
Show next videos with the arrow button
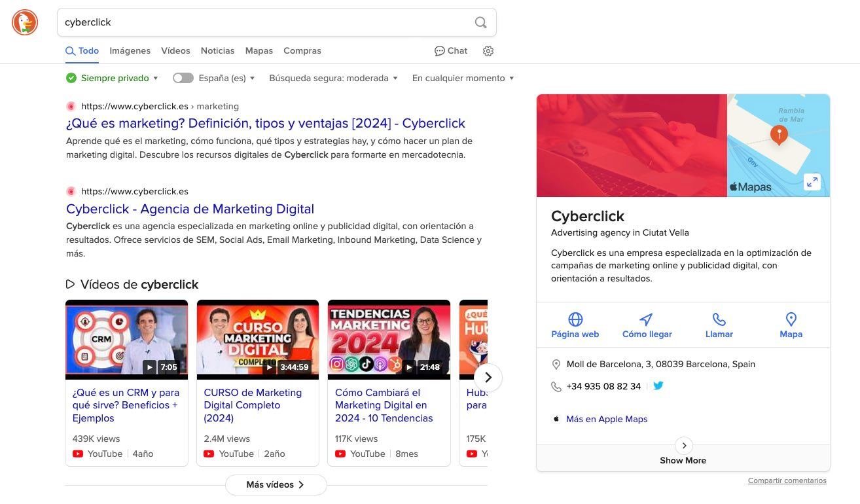point(488,378)
